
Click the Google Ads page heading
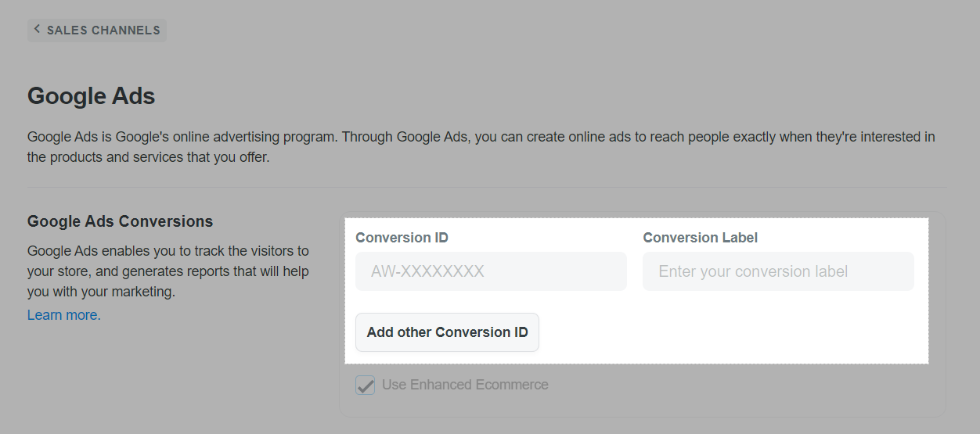coord(92,96)
